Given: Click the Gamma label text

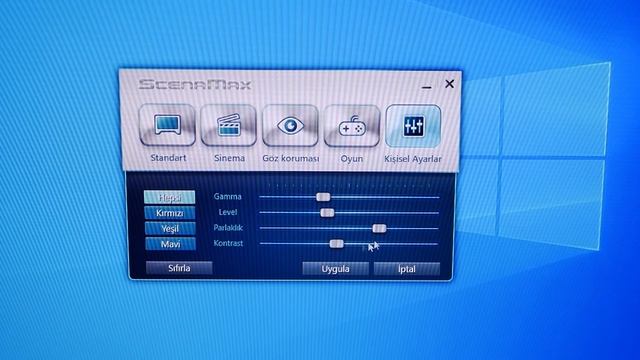Looking at the screenshot, I should pyautogui.click(x=227, y=196).
